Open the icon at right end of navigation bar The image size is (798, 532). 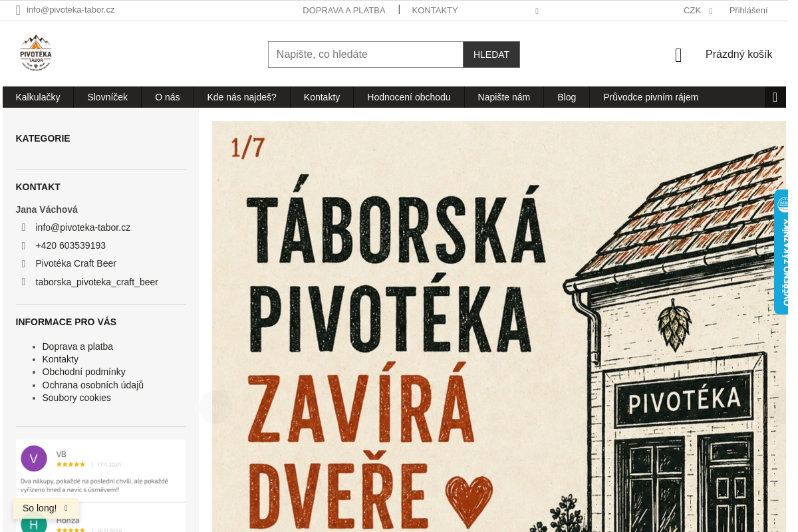(775, 97)
